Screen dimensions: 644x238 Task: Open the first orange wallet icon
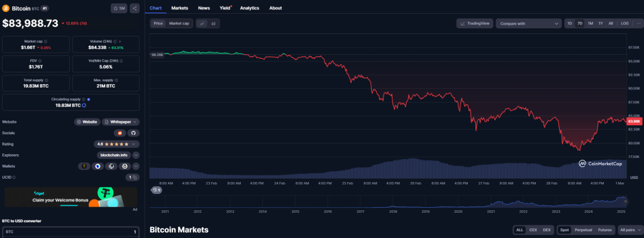85,166
